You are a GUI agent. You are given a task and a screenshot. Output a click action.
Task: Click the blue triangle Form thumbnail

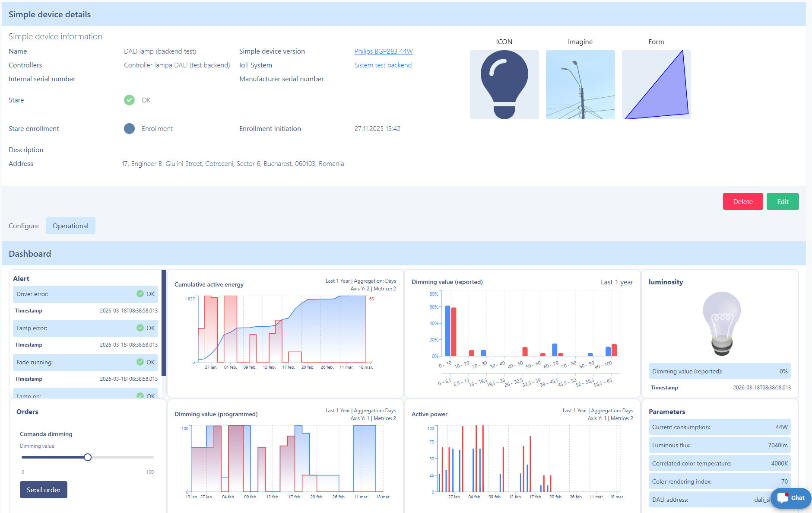(x=656, y=85)
